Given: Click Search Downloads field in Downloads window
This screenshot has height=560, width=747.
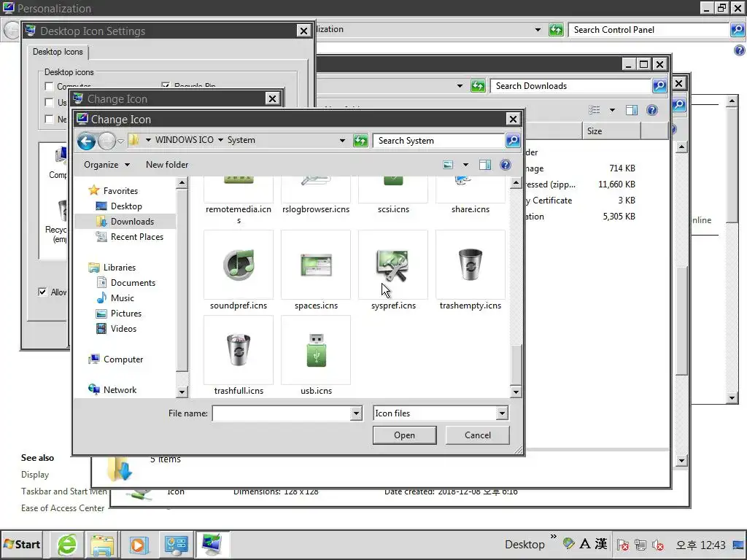Looking at the screenshot, I should (570, 86).
